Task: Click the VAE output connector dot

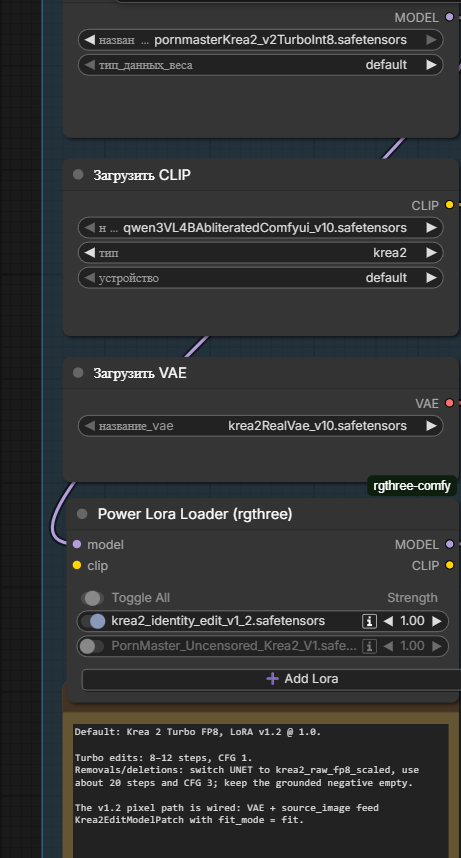Action: [x=450, y=403]
